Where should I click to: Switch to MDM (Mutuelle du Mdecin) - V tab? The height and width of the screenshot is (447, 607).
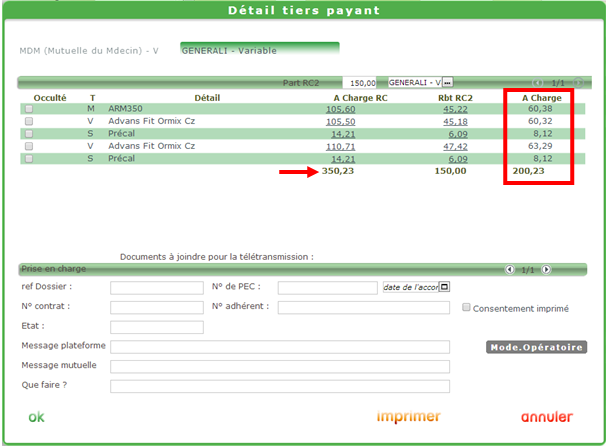point(89,51)
